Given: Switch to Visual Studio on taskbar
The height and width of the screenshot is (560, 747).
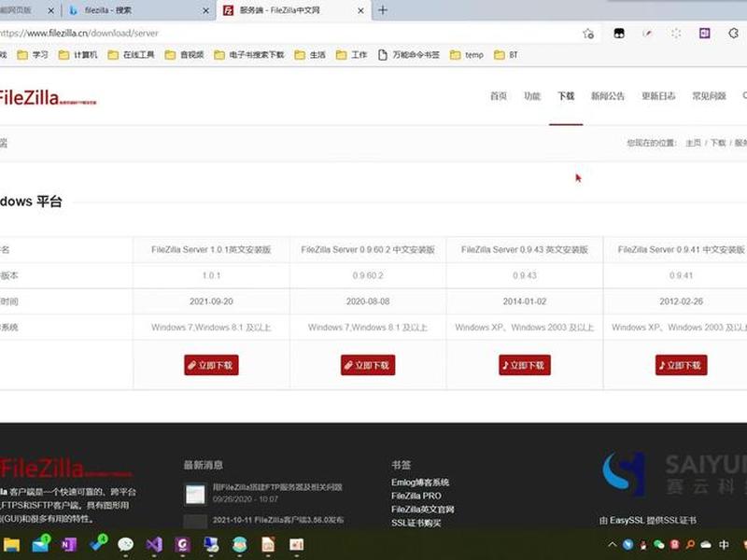Looking at the screenshot, I should 154,544.
